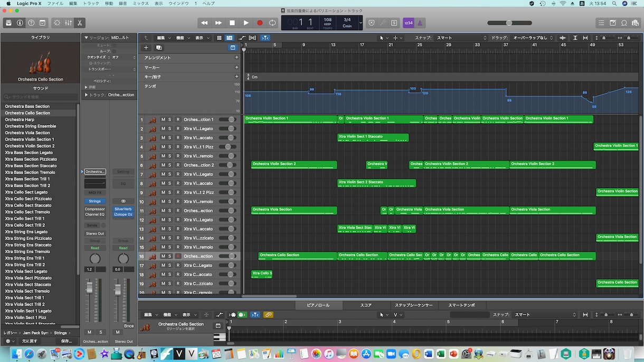The image size is (644, 362).
Task: Open the Mixer faders icon
Action: coord(68,23)
